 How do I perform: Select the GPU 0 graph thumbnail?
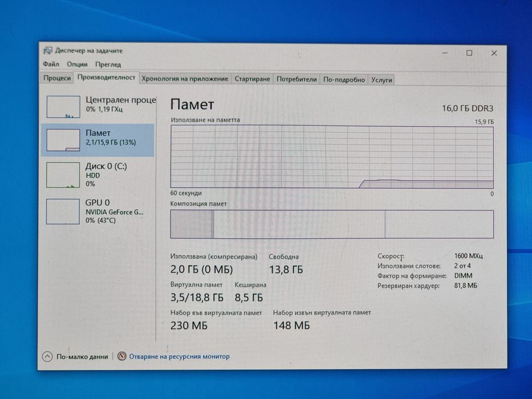click(63, 211)
